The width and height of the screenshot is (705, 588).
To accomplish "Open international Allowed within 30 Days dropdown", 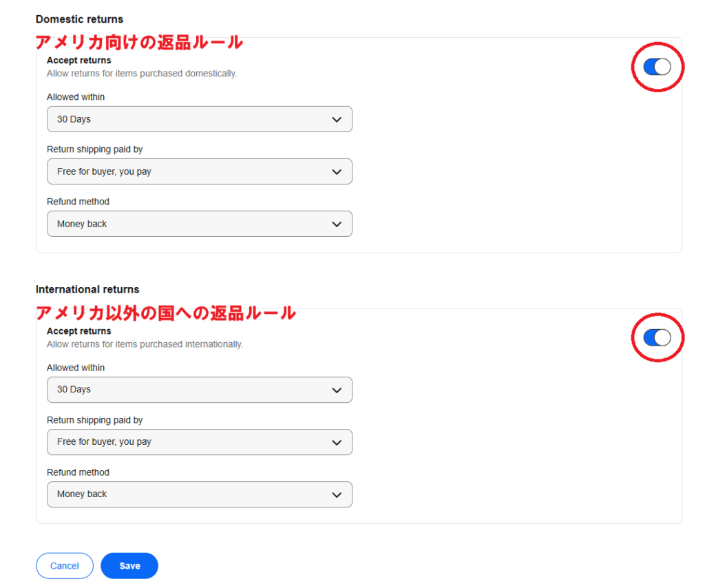I will click(199, 390).
